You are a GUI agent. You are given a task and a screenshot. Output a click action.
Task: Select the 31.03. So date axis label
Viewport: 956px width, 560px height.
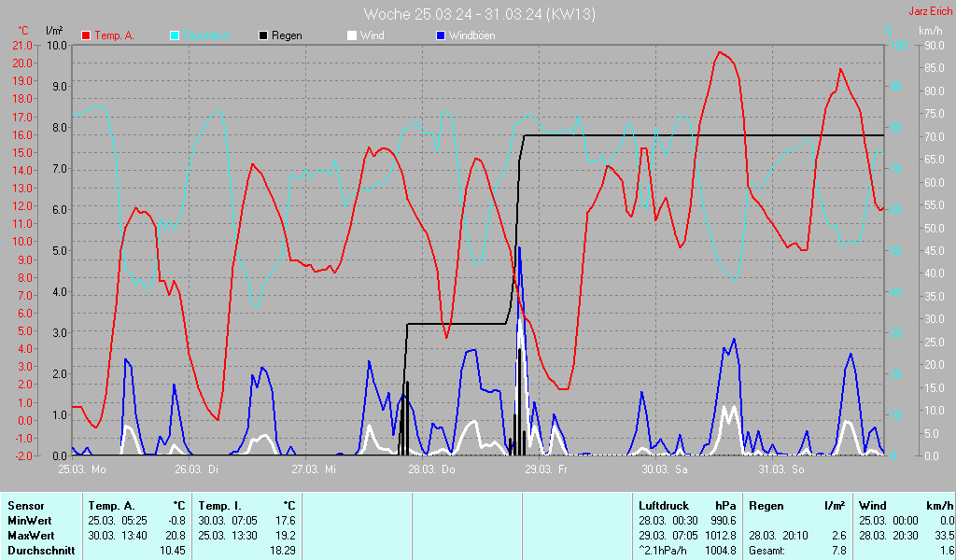coord(780,469)
